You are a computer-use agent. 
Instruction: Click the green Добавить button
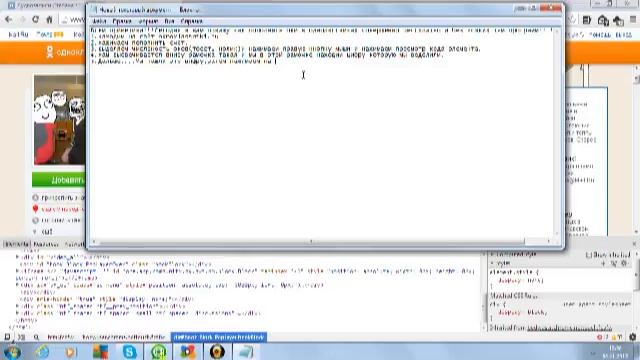58,180
